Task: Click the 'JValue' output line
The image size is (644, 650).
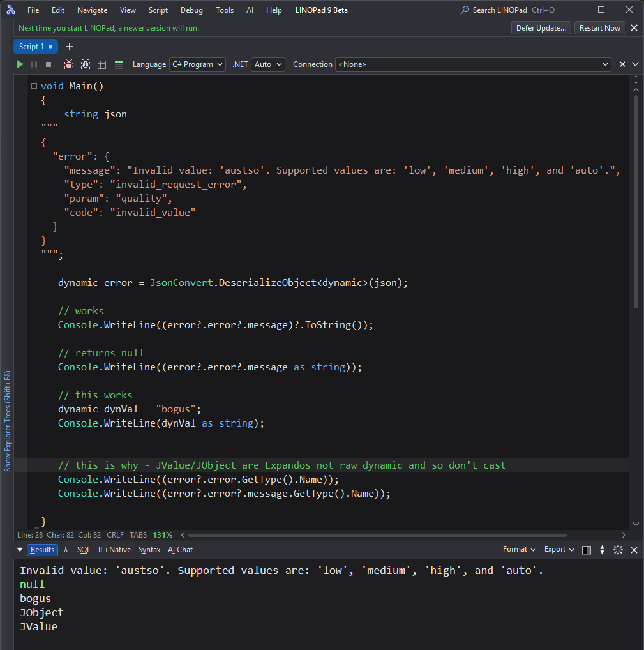Action: pos(38,626)
